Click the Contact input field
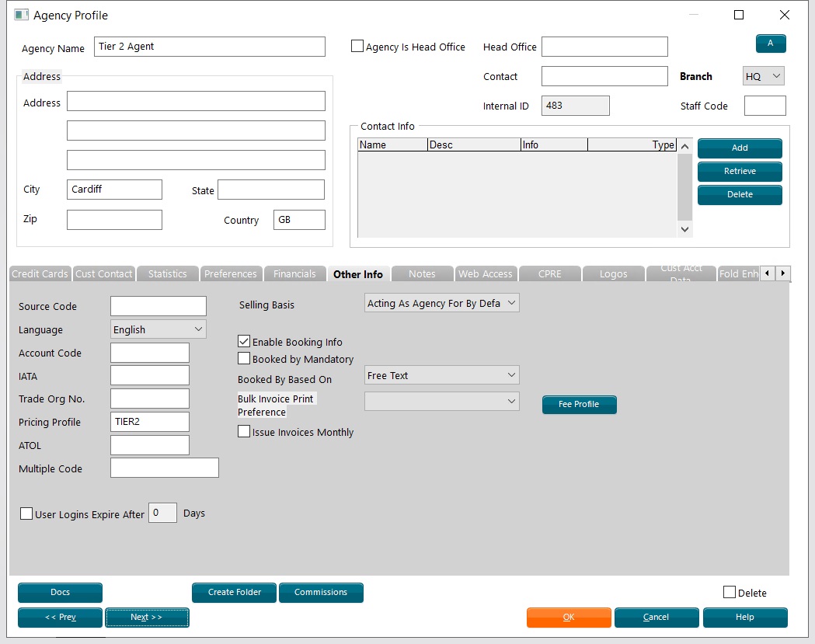The height and width of the screenshot is (644, 815). 604,76
